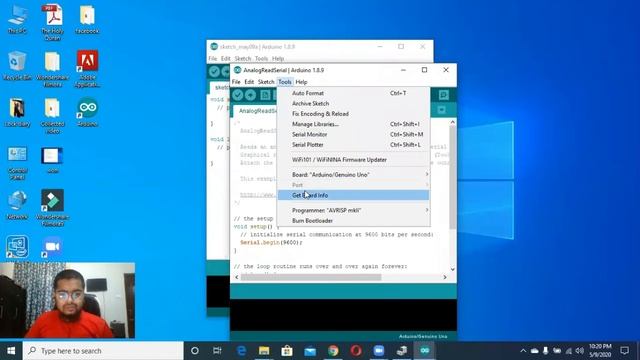Select Fix Encoding & Reload
This screenshot has width=640, height=360.
coord(353,113)
